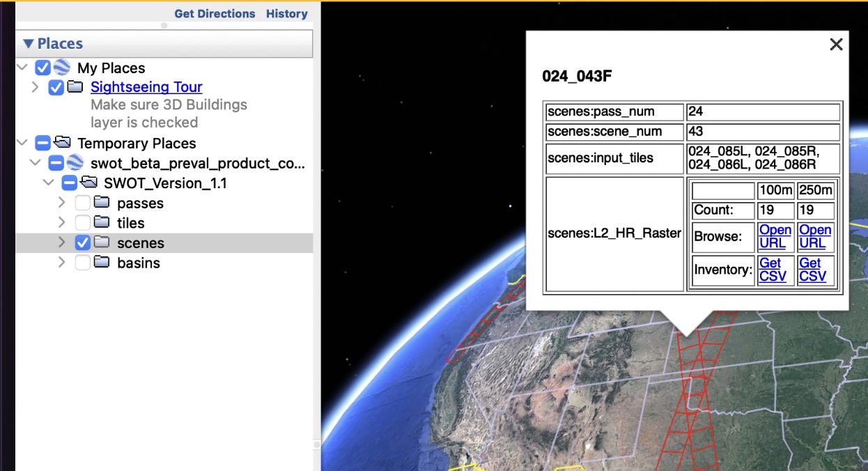Click the Temporary Places folder icon
The height and width of the screenshot is (471, 868).
click(x=62, y=143)
